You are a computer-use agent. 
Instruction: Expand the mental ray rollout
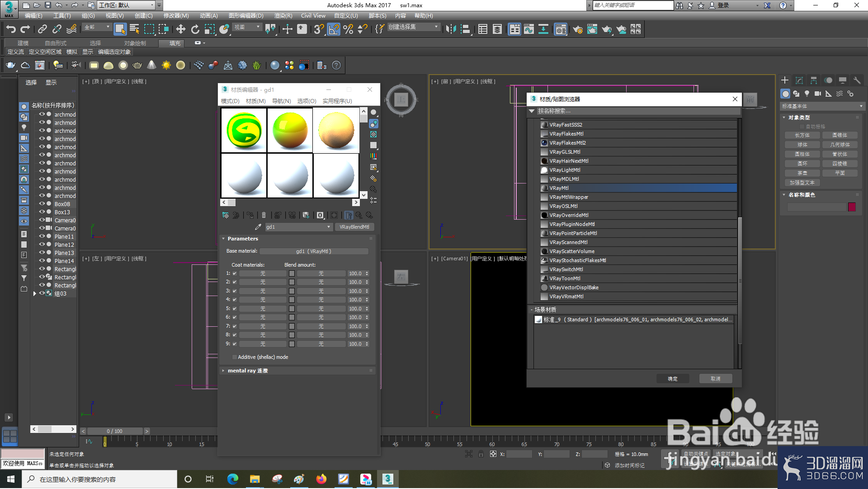click(223, 371)
